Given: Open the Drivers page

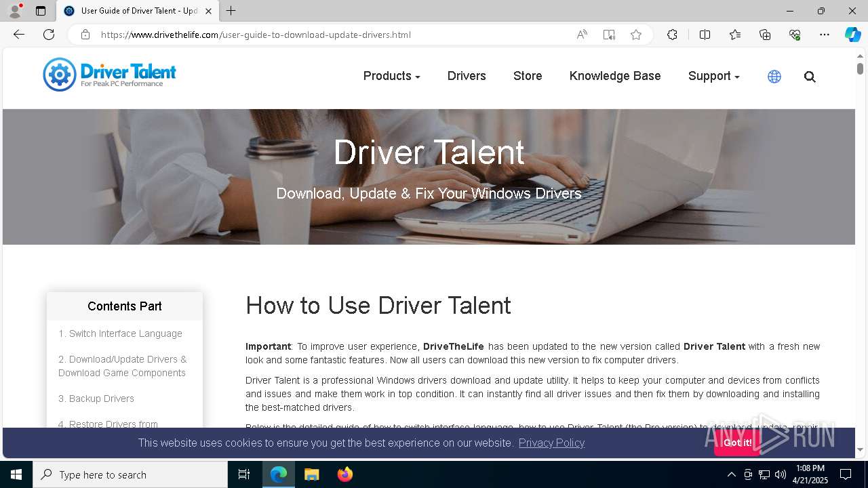Looking at the screenshot, I should tap(467, 76).
